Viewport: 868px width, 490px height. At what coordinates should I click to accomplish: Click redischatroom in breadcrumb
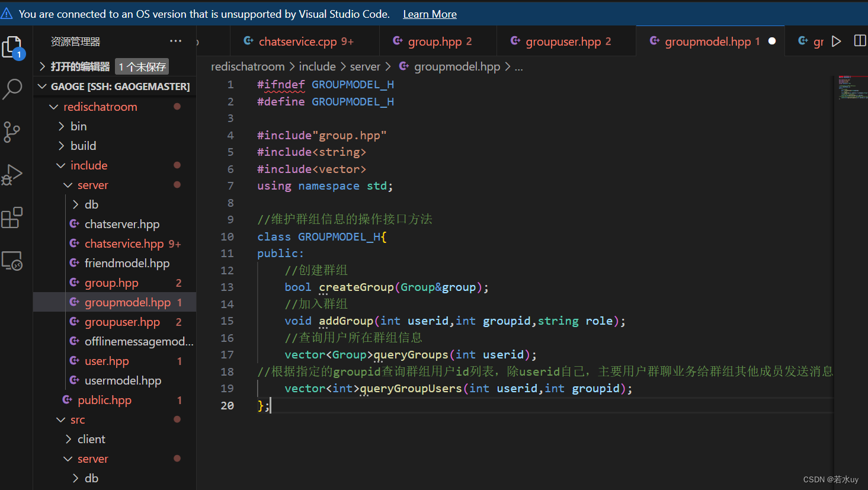(x=248, y=66)
